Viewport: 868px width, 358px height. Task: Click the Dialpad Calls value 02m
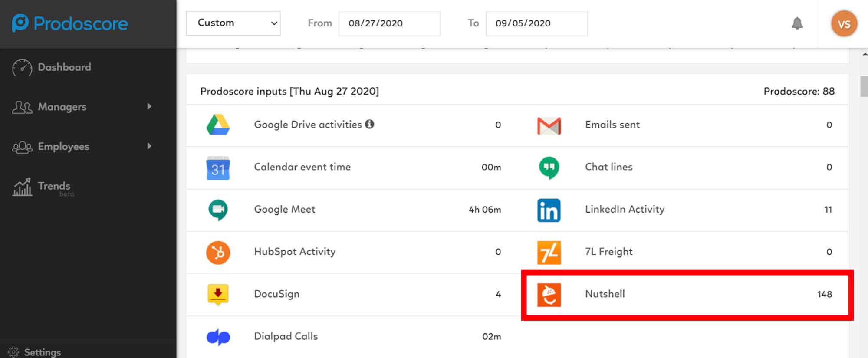click(x=492, y=337)
